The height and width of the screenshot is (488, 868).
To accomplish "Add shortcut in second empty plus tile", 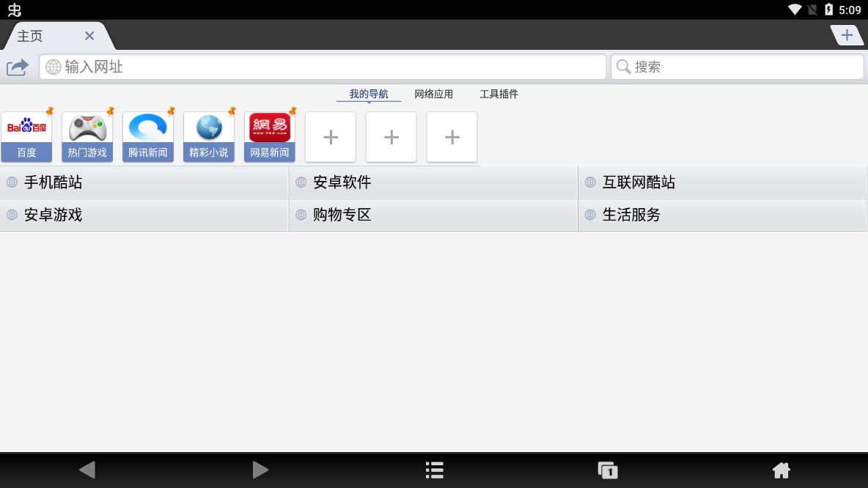I will pyautogui.click(x=391, y=137).
